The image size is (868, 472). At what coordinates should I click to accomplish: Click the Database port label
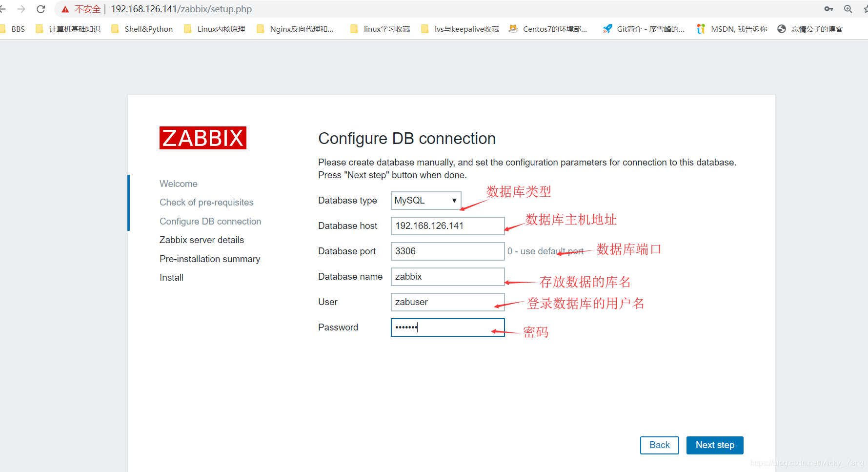(347, 251)
